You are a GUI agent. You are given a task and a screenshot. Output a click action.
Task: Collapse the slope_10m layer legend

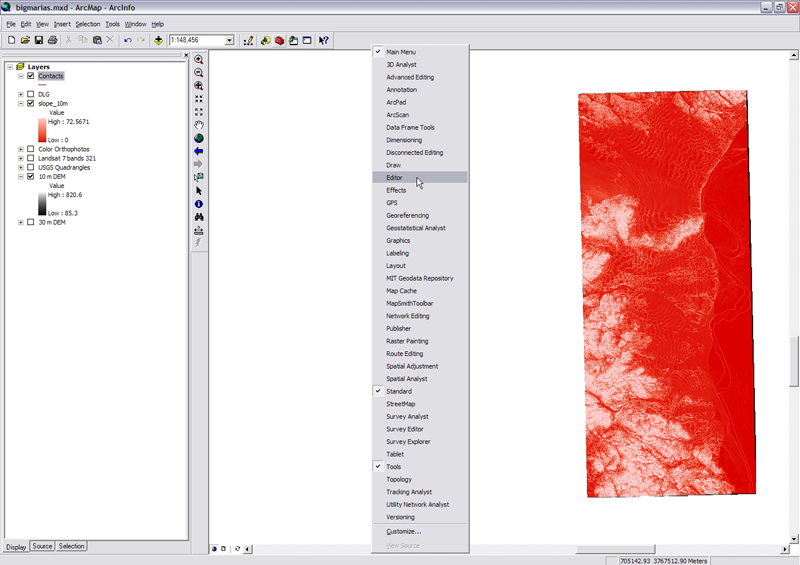coord(21,104)
